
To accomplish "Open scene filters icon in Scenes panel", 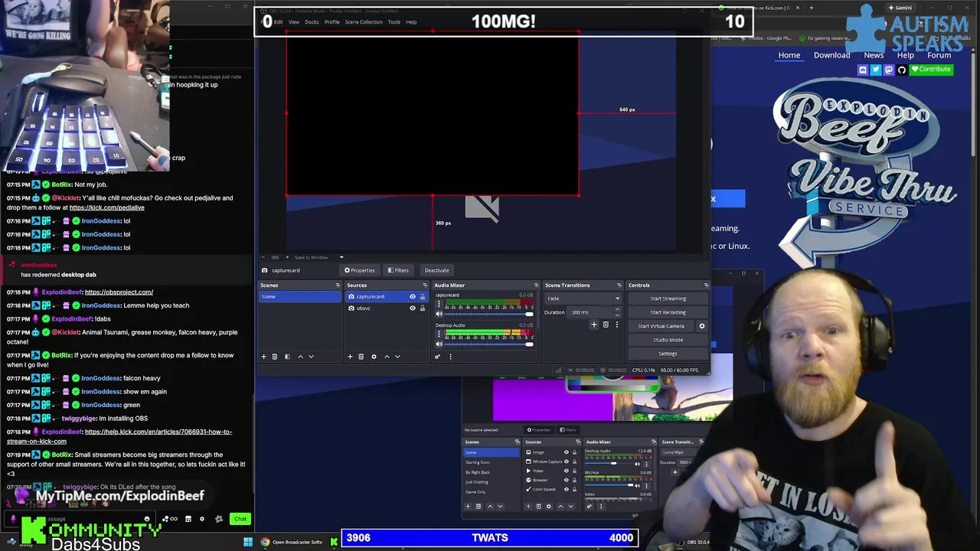I will 287,357.
